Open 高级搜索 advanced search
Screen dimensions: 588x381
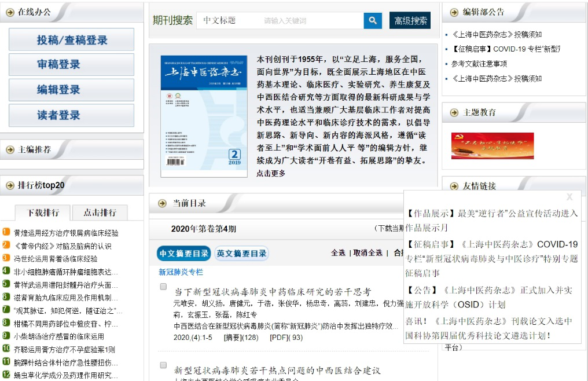click(x=410, y=21)
